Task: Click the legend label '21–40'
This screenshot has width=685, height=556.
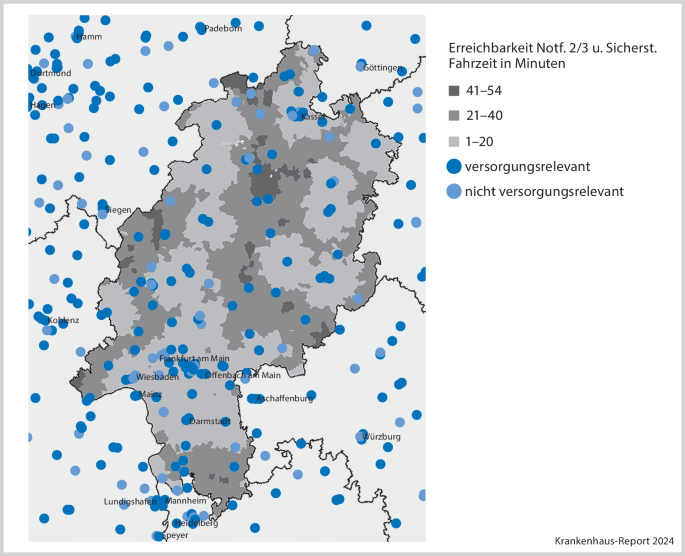Action: pyautogui.click(x=484, y=116)
